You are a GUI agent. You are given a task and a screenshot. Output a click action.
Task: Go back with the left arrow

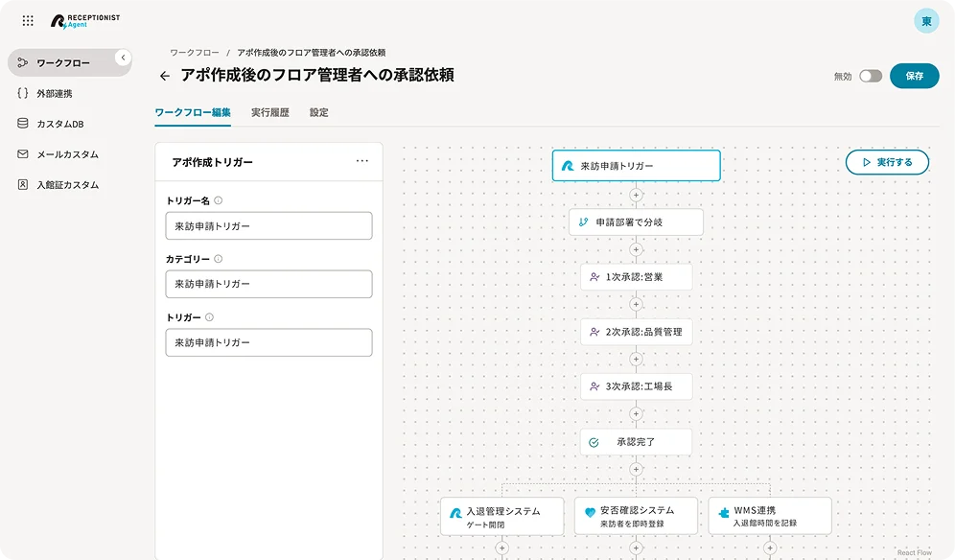point(165,76)
